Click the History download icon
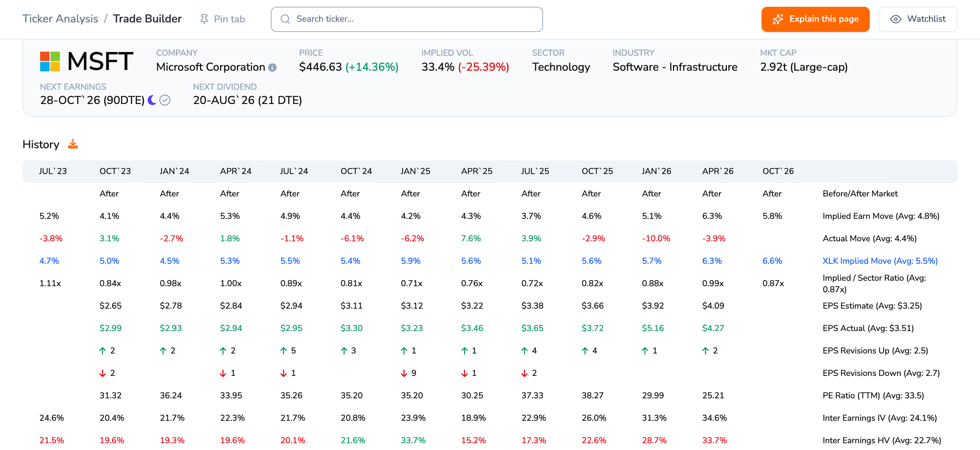The height and width of the screenshot is (450, 980). (73, 144)
